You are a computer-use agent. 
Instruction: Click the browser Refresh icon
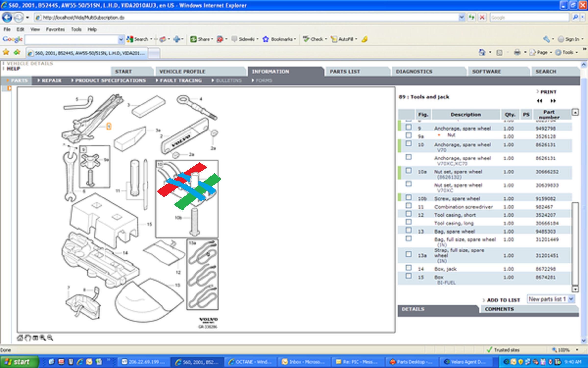(x=472, y=17)
